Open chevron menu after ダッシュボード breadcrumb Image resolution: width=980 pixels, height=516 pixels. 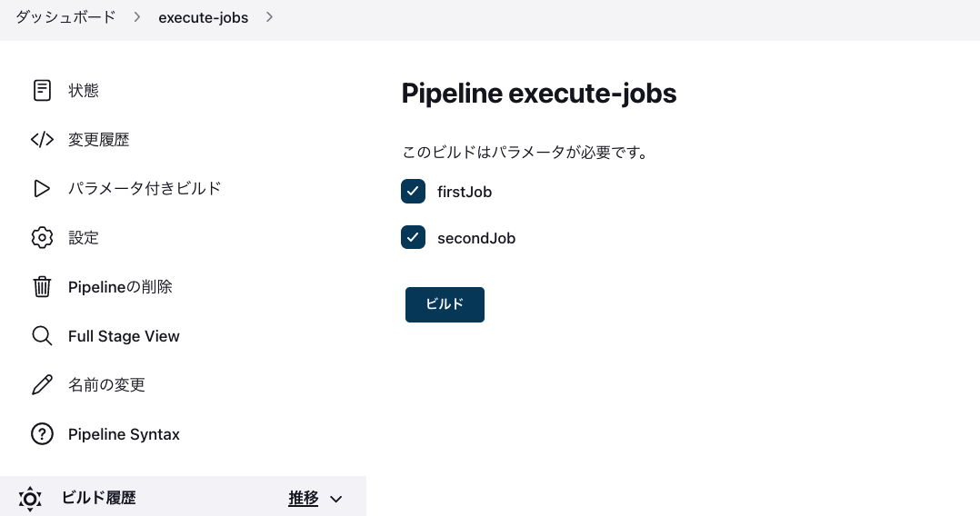[137, 17]
